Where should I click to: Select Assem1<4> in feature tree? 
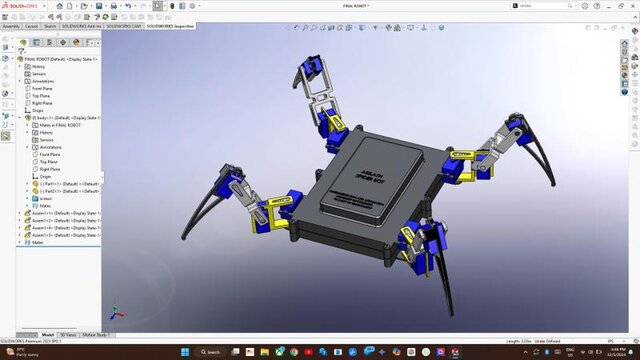coord(62,228)
